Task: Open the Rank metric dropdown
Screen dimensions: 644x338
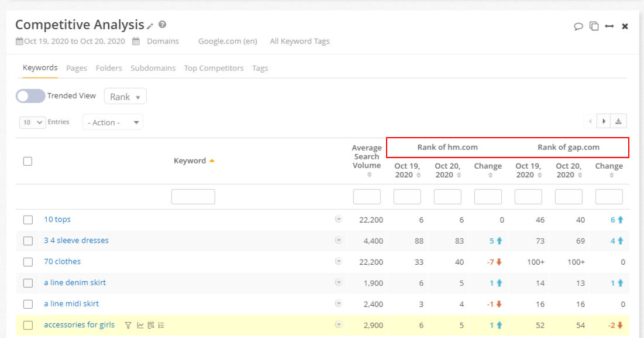Action: 125,97
